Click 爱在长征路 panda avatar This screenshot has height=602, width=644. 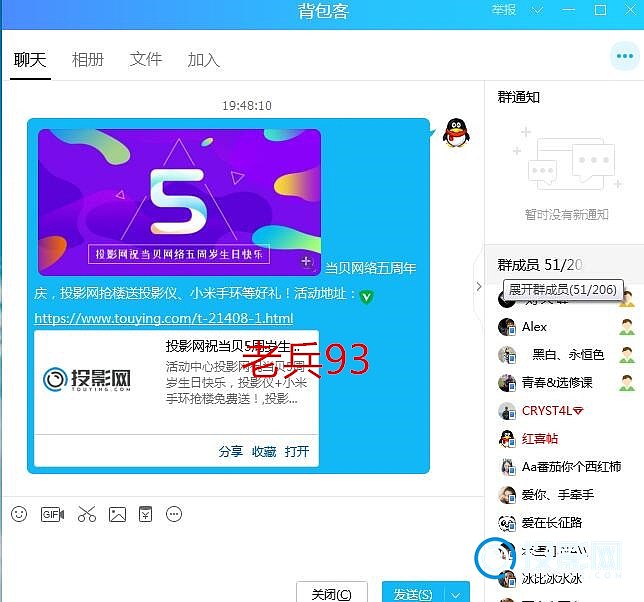[x=506, y=523]
